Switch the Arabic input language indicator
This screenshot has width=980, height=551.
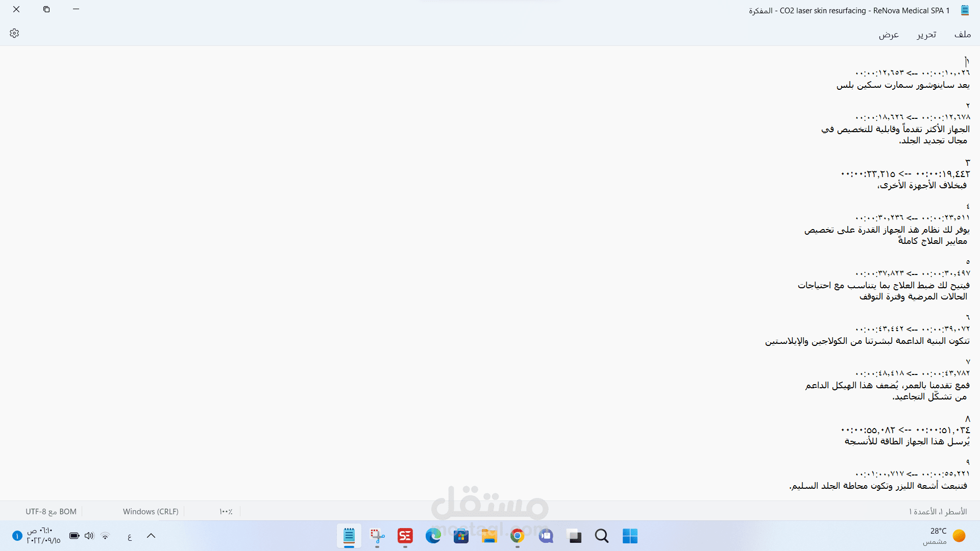130,536
